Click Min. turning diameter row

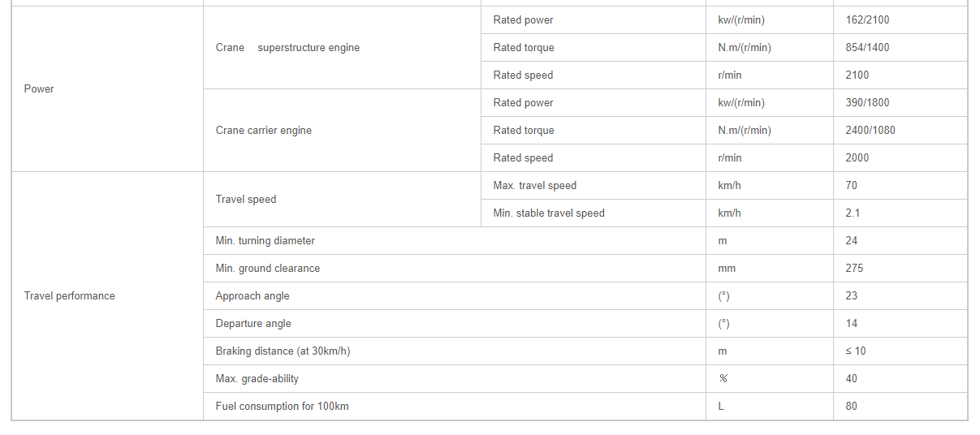tap(585, 241)
